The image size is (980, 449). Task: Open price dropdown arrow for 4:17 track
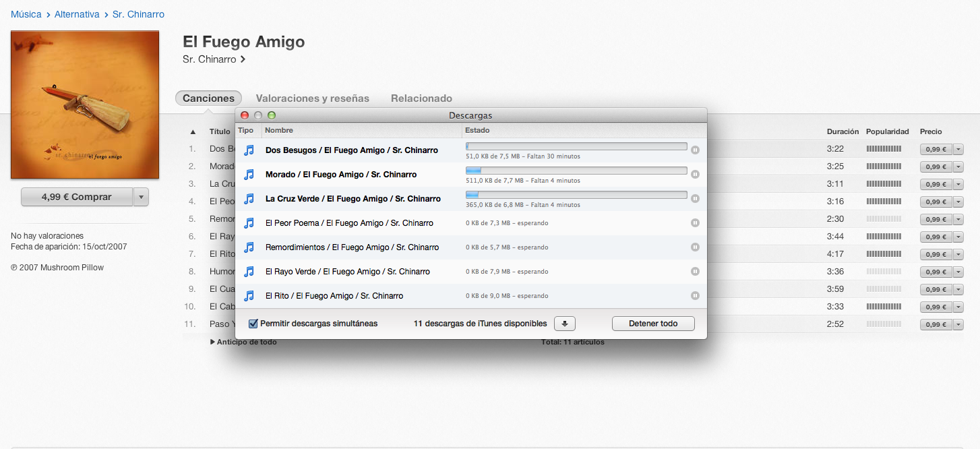click(x=958, y=254)
